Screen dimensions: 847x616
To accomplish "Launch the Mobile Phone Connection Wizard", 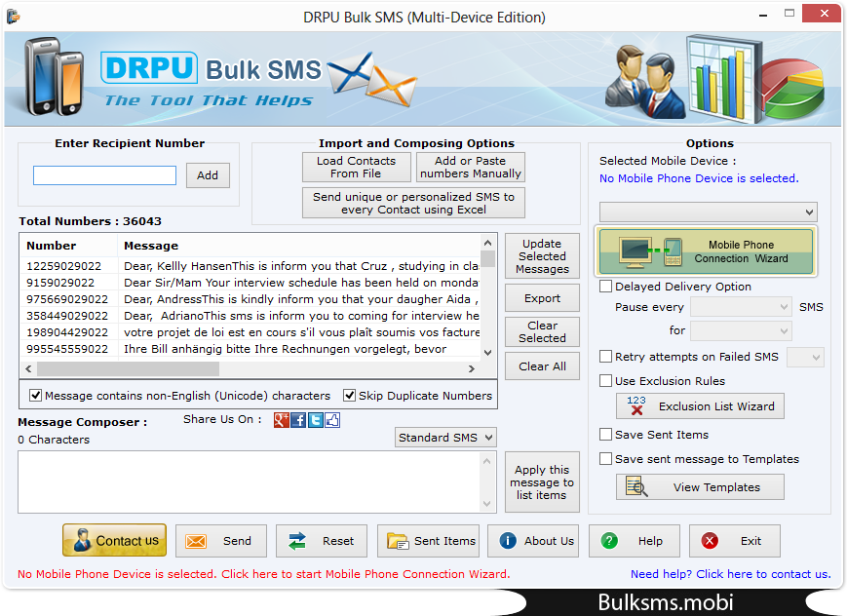I will [706, 251].
